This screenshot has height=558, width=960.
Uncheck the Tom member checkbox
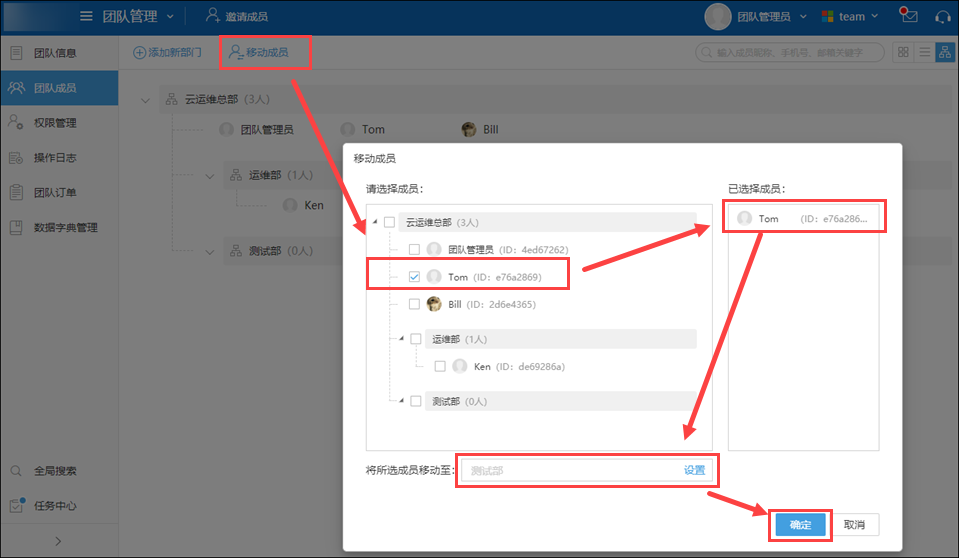coord(415,277)
